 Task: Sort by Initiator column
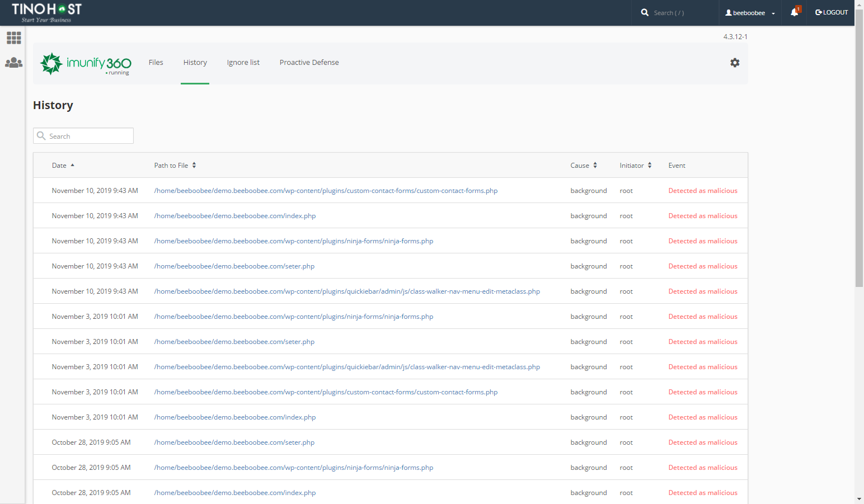point(636,166)
